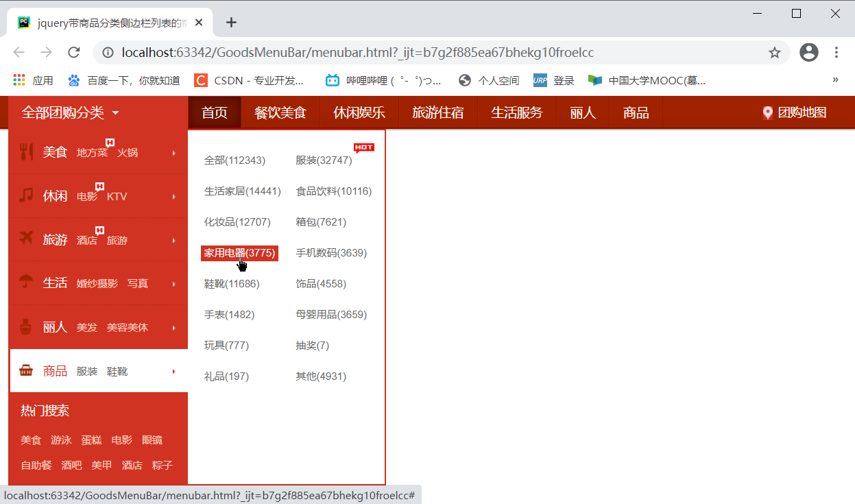Select 手表(1482)
Image resolution: width=855 pixels, height=504 pixels.
click(x=229, y=315)
